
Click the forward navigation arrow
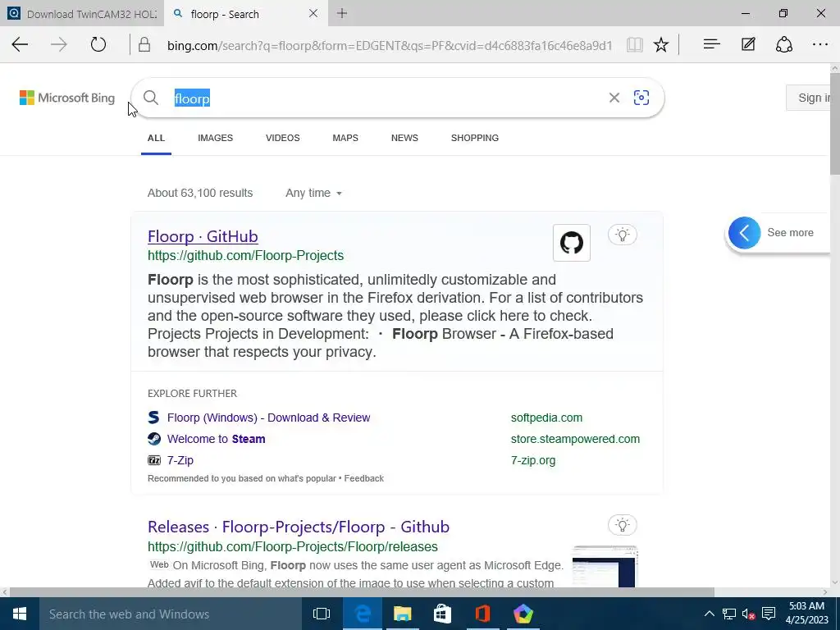coord(58,44)
